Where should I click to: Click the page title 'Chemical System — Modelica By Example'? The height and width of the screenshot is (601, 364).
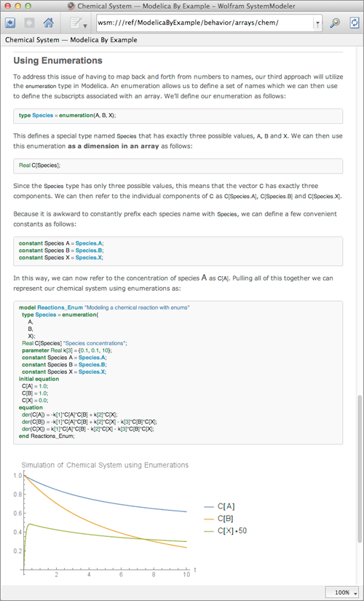pos(71,40)
